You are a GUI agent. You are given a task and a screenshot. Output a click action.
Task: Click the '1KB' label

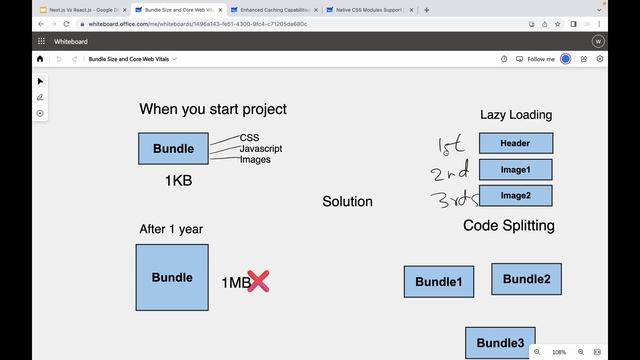coord(178,181)
